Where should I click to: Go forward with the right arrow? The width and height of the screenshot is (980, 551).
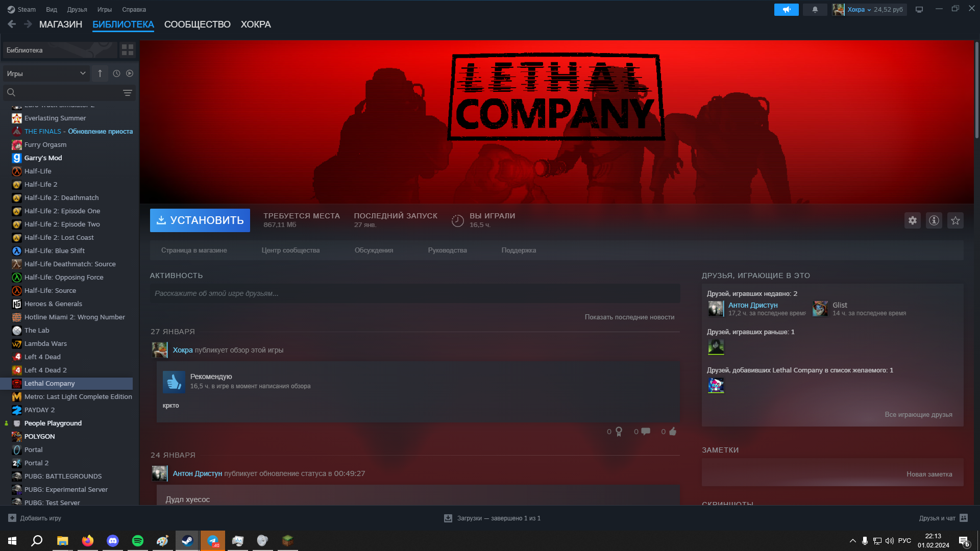28,24
